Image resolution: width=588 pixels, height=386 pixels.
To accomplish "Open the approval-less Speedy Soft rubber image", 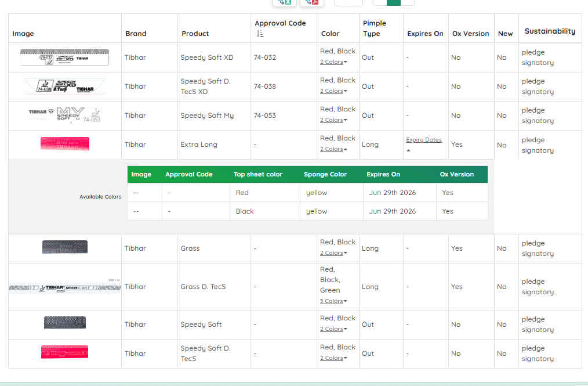I will click(65, 323).
